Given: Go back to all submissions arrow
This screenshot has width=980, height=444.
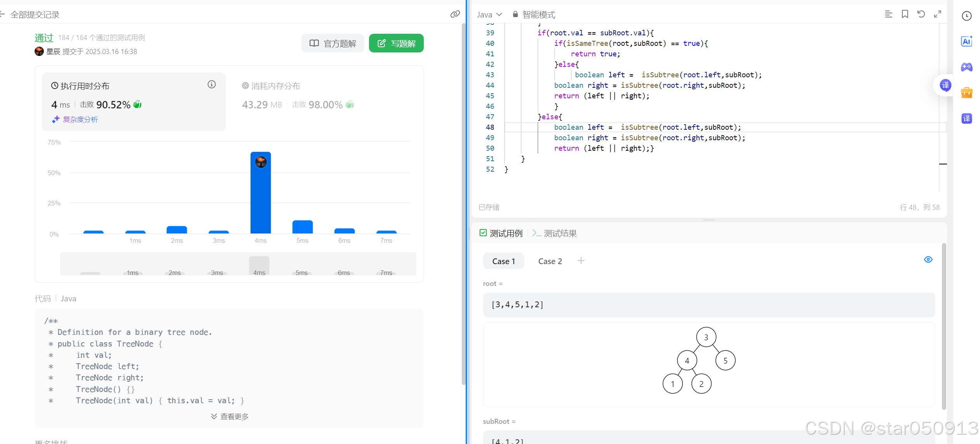Looking at the screenshot, I should click(x=2, y=15).
